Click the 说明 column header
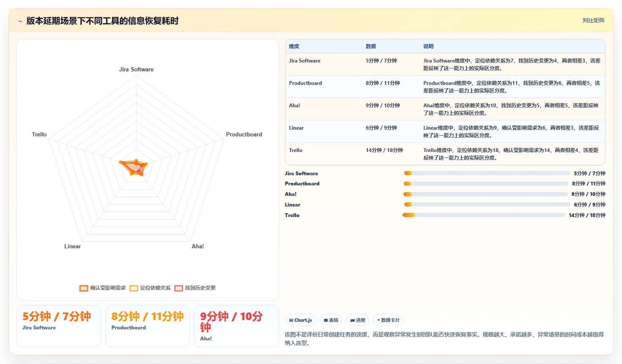 (428, 46)
